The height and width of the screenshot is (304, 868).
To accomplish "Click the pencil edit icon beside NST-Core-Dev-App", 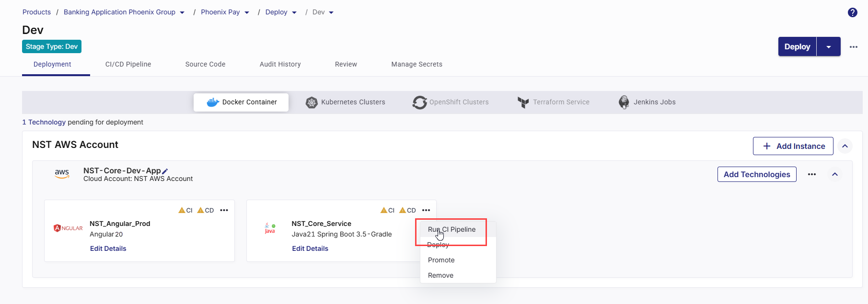I will click(x=165, y=171).
